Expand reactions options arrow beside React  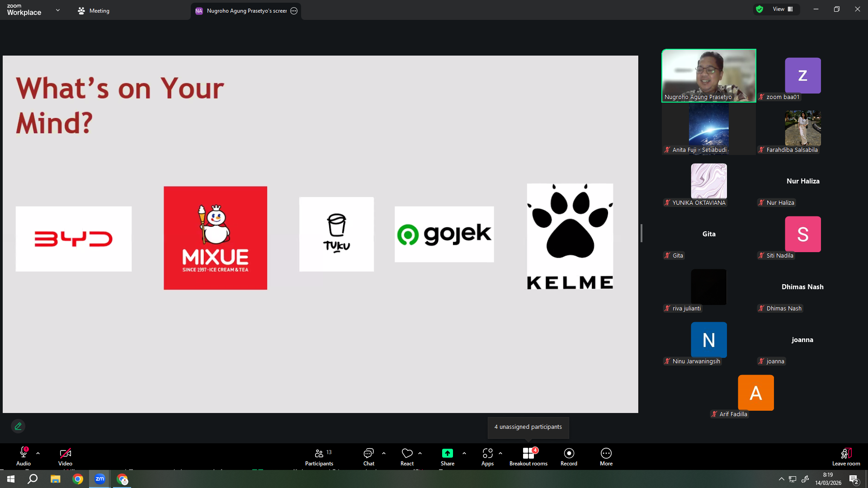[420, 453]
